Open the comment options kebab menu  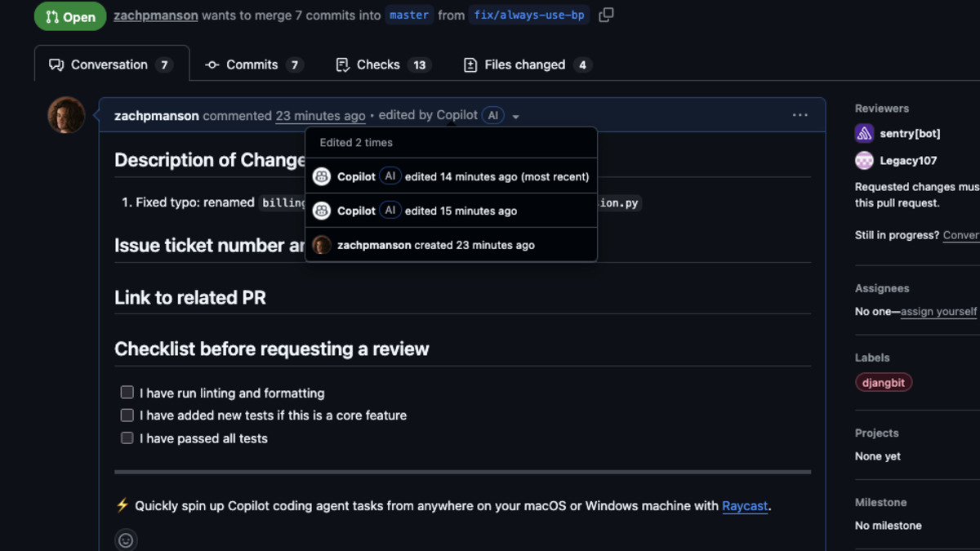pos(799,115)
